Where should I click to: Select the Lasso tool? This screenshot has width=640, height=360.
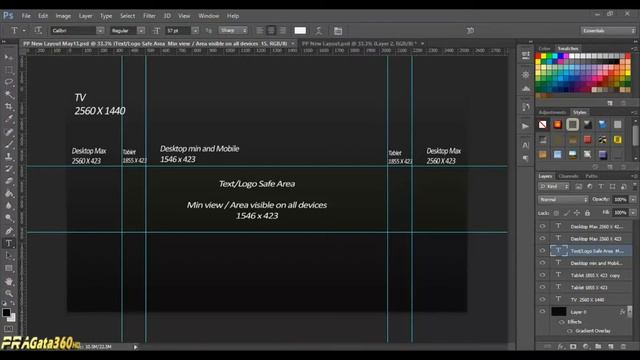[9, 82]
